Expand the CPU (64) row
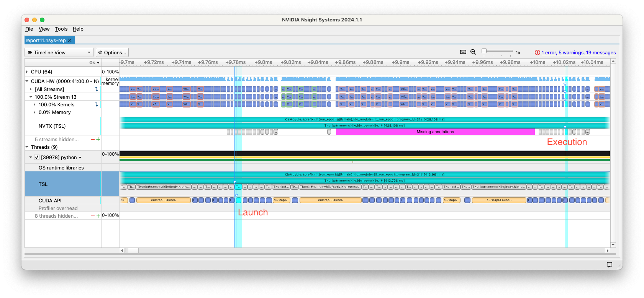 27,72
